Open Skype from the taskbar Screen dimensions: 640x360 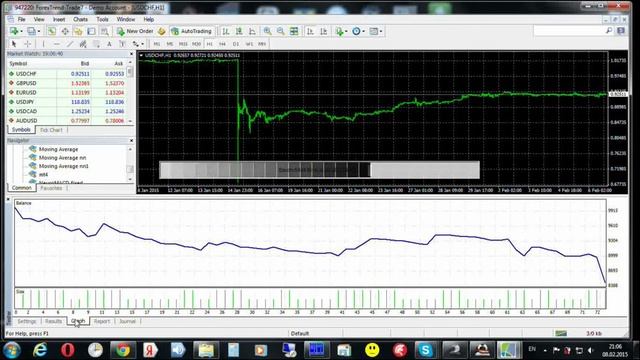click(x=426, y=350)
